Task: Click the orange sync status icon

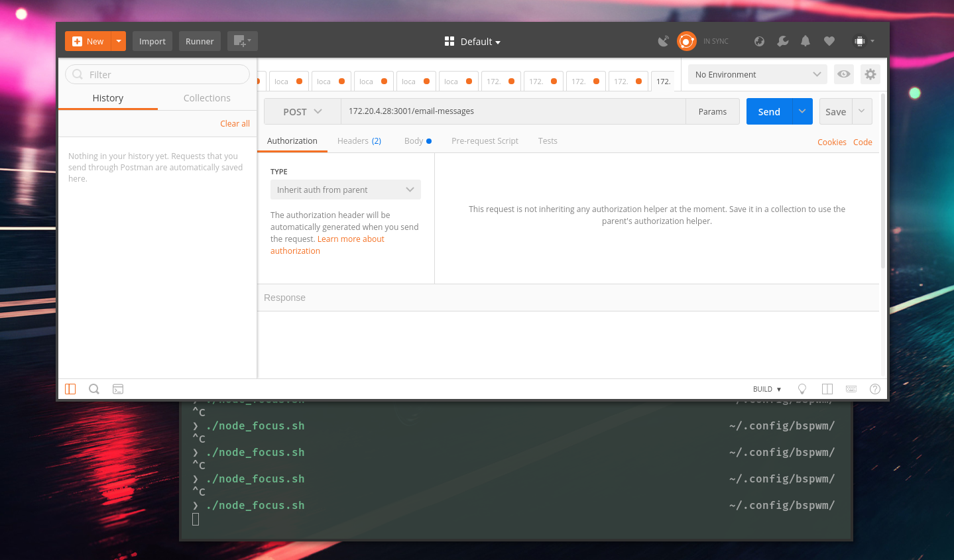Action: pyautogui.click(x=686, y=40)
